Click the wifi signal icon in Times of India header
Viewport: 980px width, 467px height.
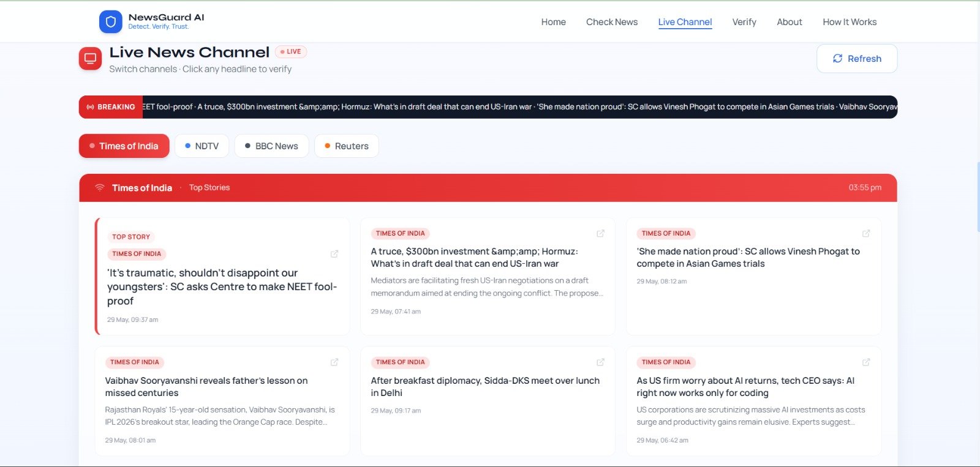100,188
